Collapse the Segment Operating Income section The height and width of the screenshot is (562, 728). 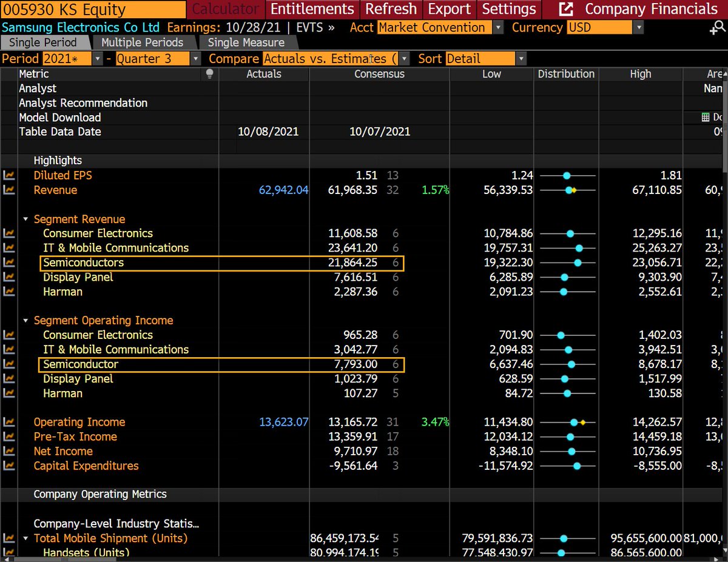point(26,321)
